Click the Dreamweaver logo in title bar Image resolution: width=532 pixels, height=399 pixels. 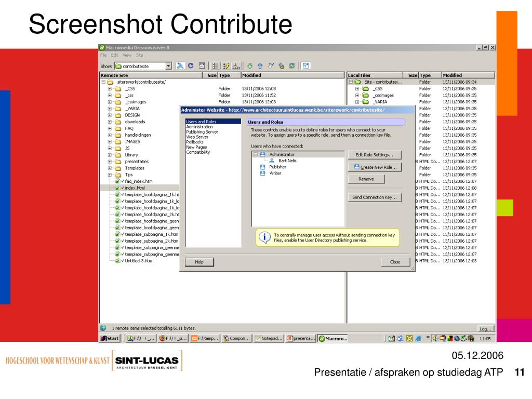pyautogui.click(x=102, y=47)
